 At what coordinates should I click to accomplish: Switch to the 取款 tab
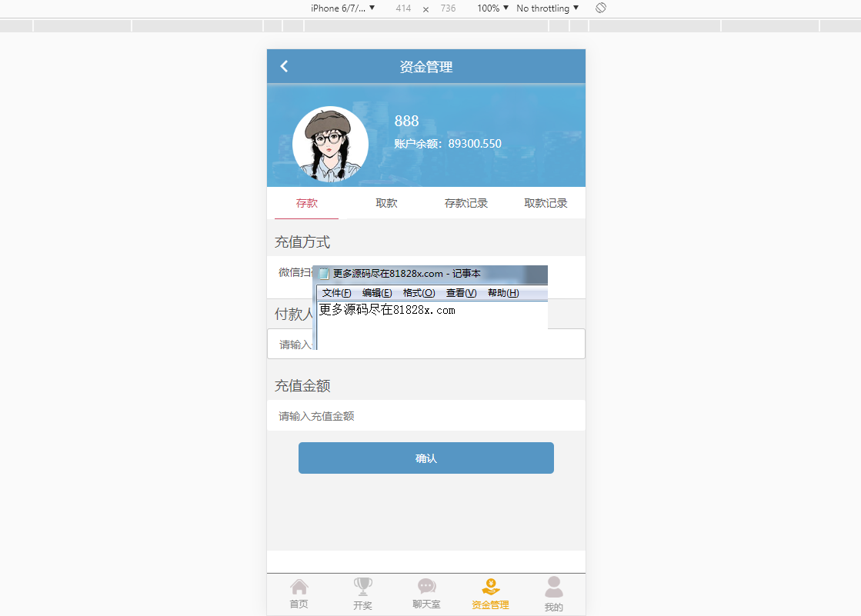386,203
